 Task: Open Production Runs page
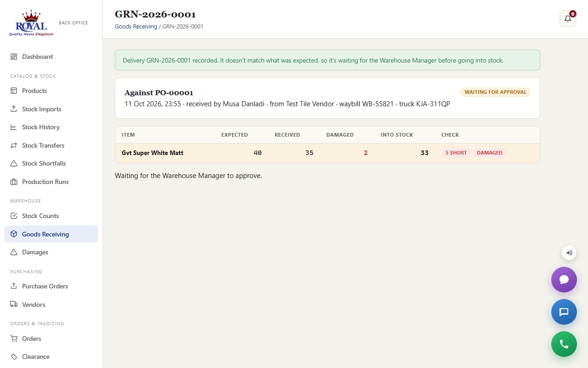click(x=51, y=182)
